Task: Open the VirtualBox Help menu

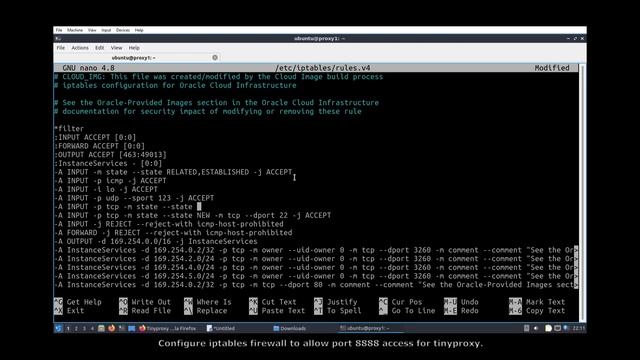Action: coord(139,30)
